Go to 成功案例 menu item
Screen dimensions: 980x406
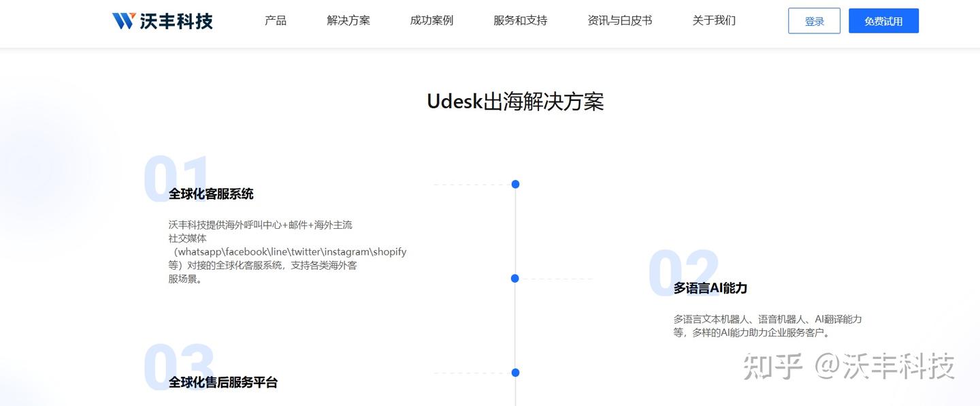[x=431, y=20]
